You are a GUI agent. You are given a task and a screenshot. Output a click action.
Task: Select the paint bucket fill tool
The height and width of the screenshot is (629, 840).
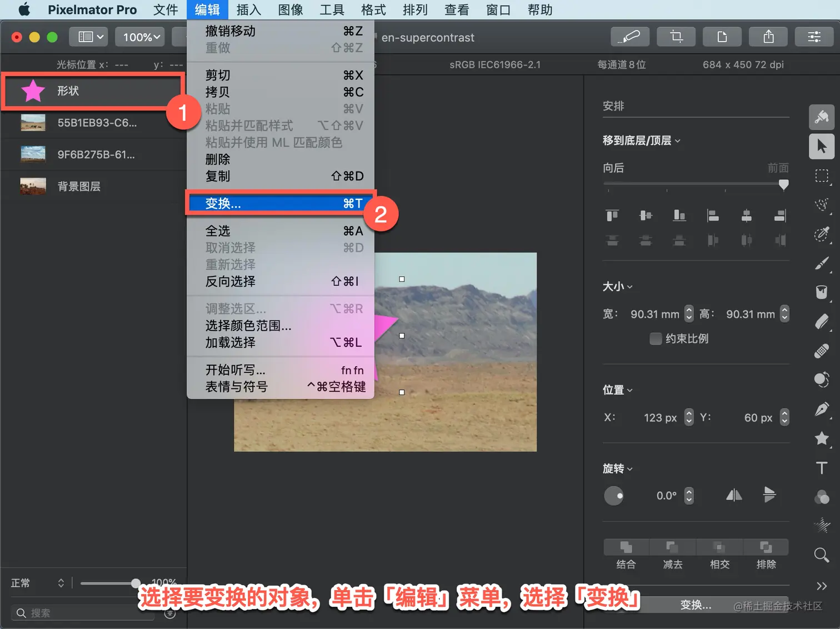coord(822,292)
